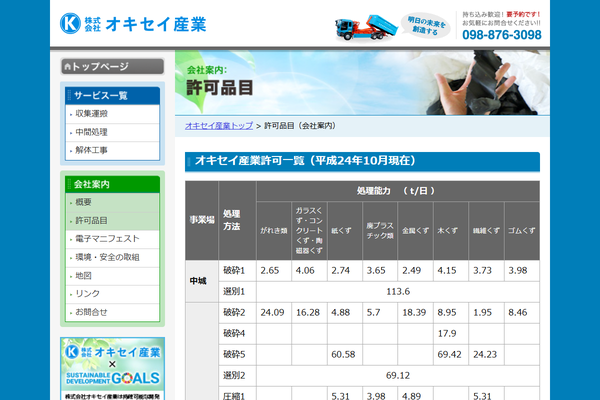The width and height of the screenshot is (600, 400).
Task: Click the 処理能力 (t/日) table header
Action: coord(398,191)
